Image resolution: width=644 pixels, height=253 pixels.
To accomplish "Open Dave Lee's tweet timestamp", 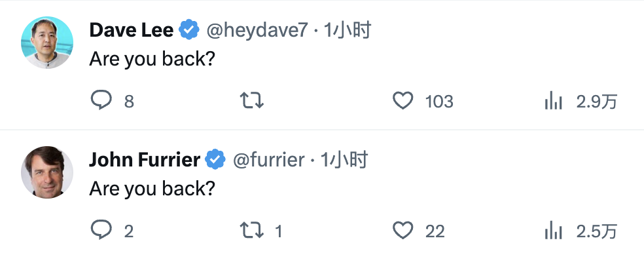I will tap(347, 30).
